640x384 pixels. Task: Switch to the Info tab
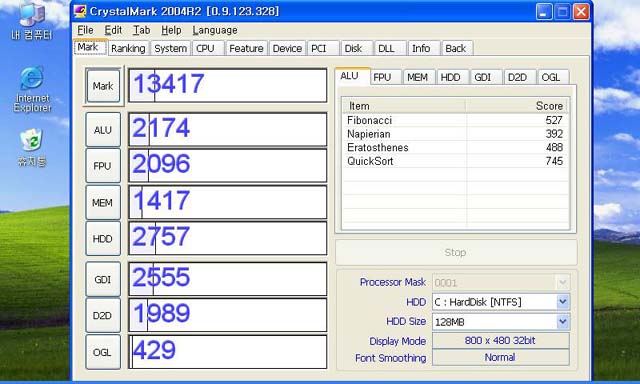point(424,49)
